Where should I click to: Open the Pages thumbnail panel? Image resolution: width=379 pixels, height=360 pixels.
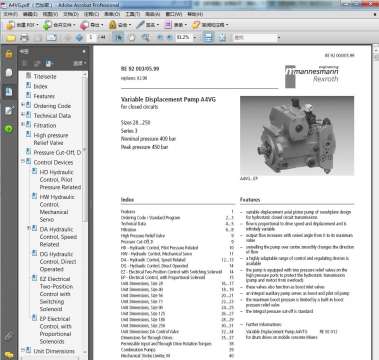9,72
